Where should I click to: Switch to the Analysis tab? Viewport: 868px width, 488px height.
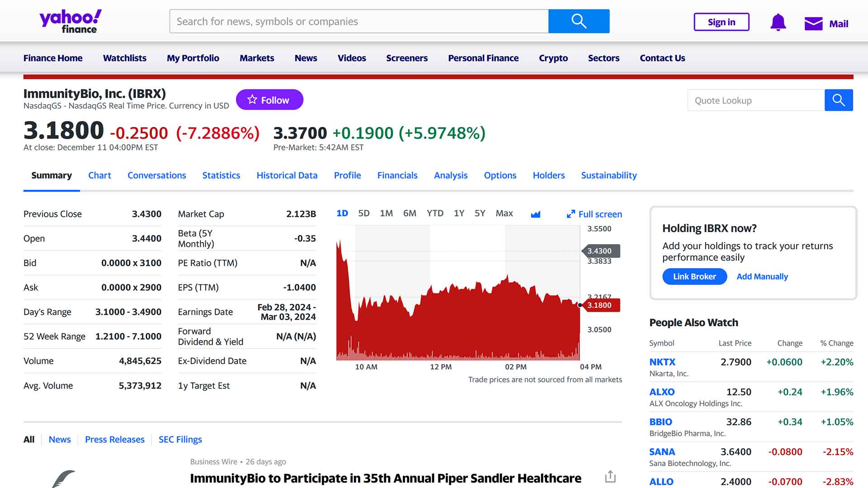(451, 175)
